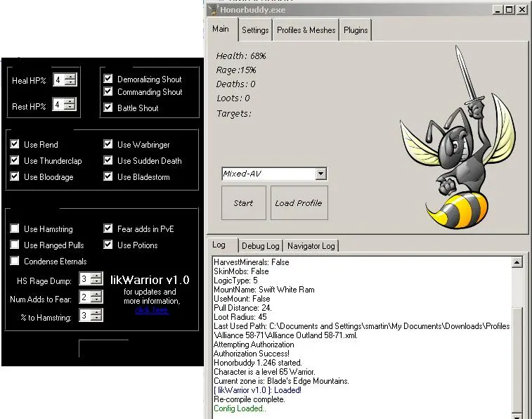The width and height of the screenshot is (532, 419).
Task: Click 'Loot Radius: 45' log line
Action: [x=240, y=317]
